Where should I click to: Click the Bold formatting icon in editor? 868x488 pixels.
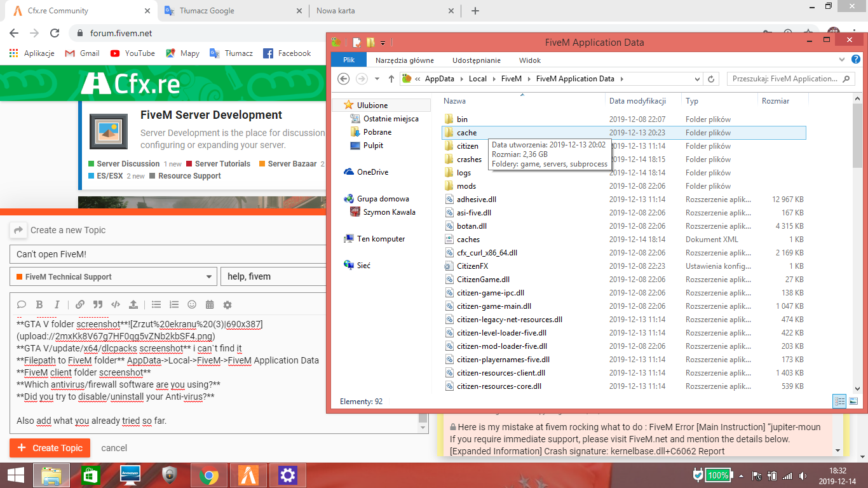[x=39, y=304]
